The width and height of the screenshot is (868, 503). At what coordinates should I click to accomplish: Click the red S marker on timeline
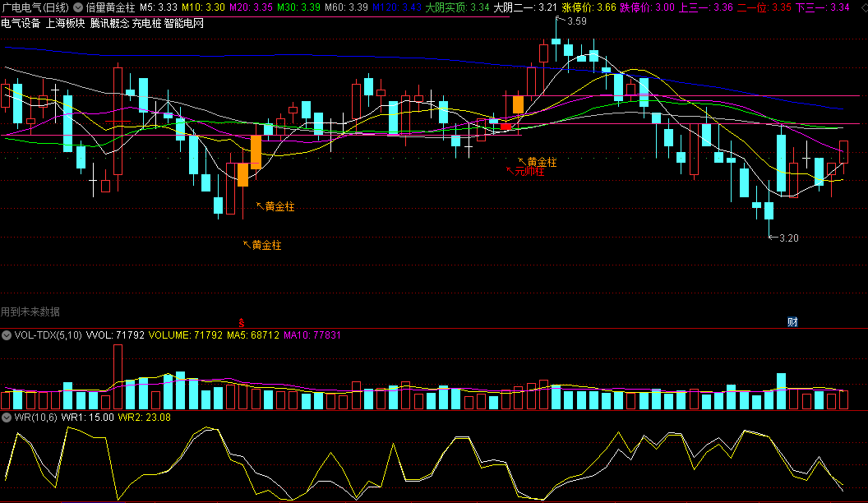pyautogui.click(x=242, y=323)
